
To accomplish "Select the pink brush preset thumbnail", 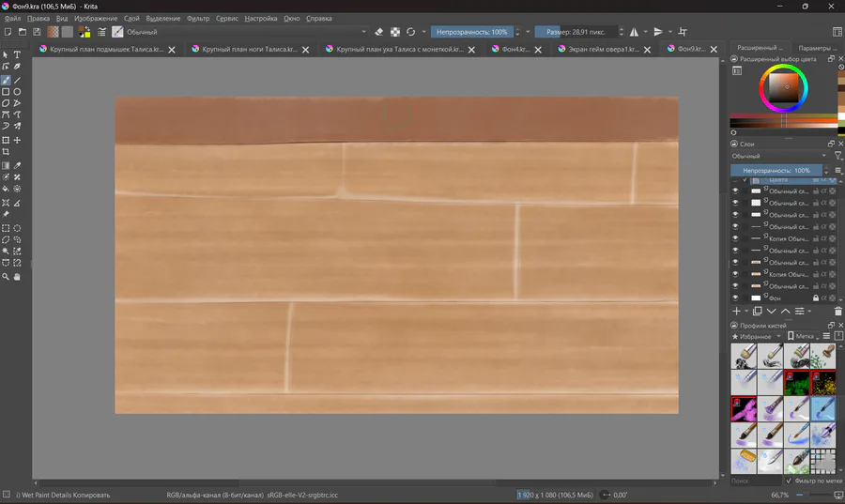I will (744, 408).
